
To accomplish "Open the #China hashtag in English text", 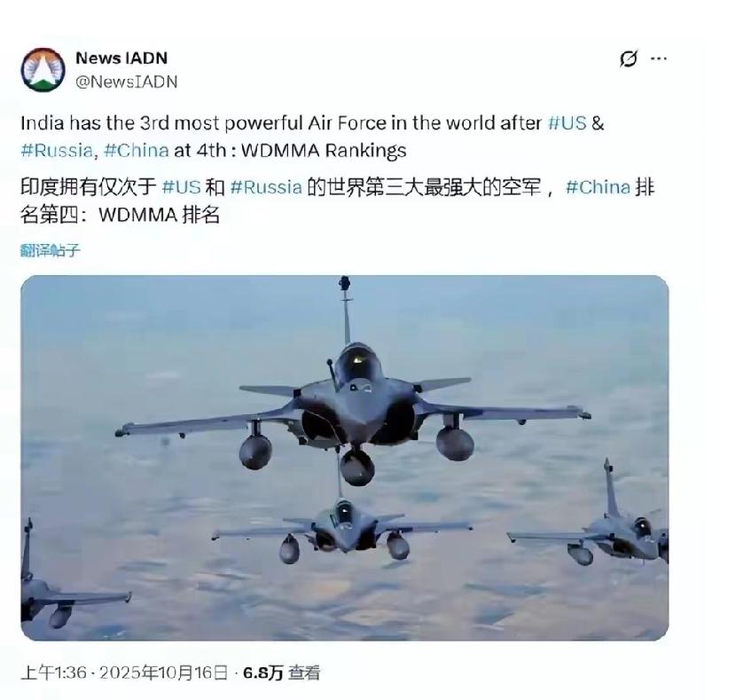I will point(136,151).
